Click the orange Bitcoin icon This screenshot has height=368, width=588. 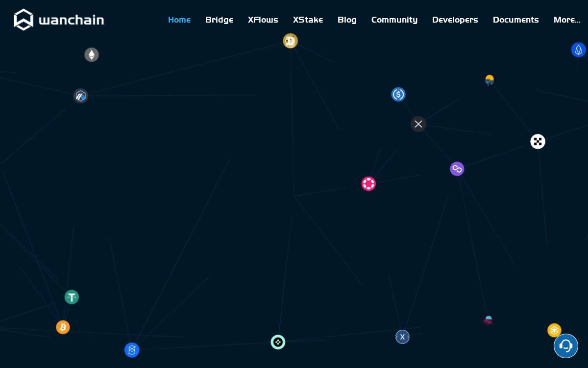pyautogui.click(x=63, y=327)
